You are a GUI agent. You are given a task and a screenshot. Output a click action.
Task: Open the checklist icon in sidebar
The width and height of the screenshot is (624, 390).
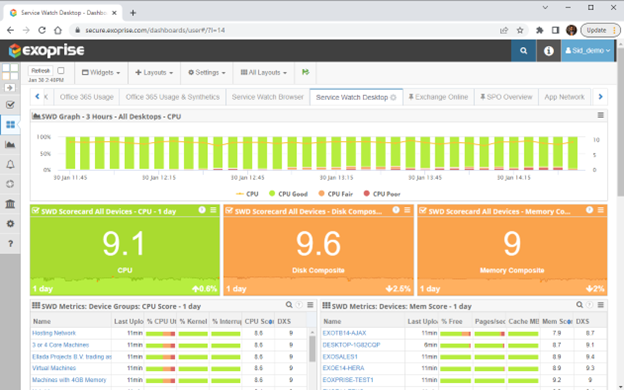(10, 105)
